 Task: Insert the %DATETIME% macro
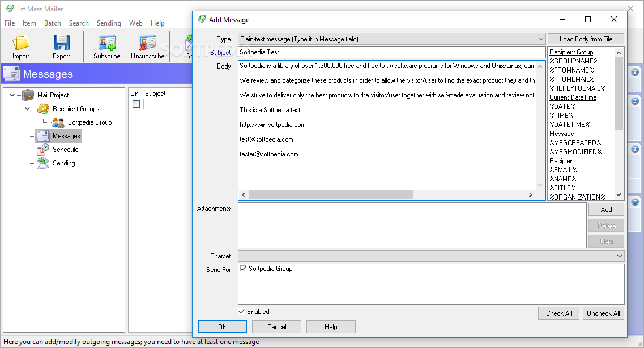tap(570, 125)
